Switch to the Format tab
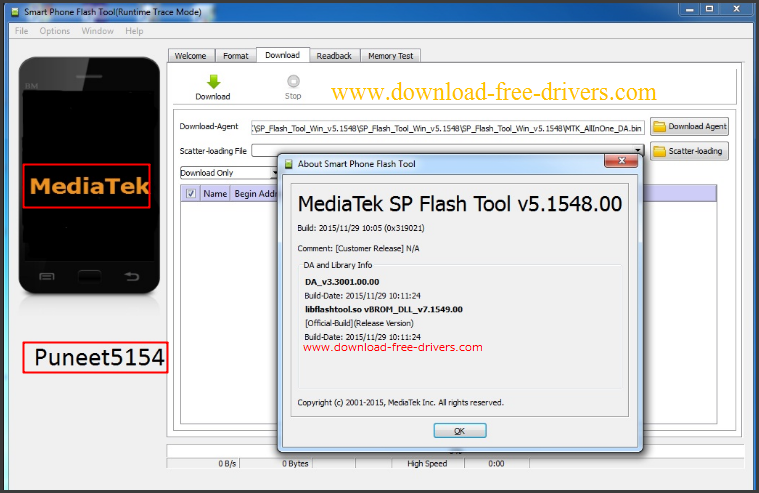The height and width of the screenshot is (493, 759). [236, 56]
